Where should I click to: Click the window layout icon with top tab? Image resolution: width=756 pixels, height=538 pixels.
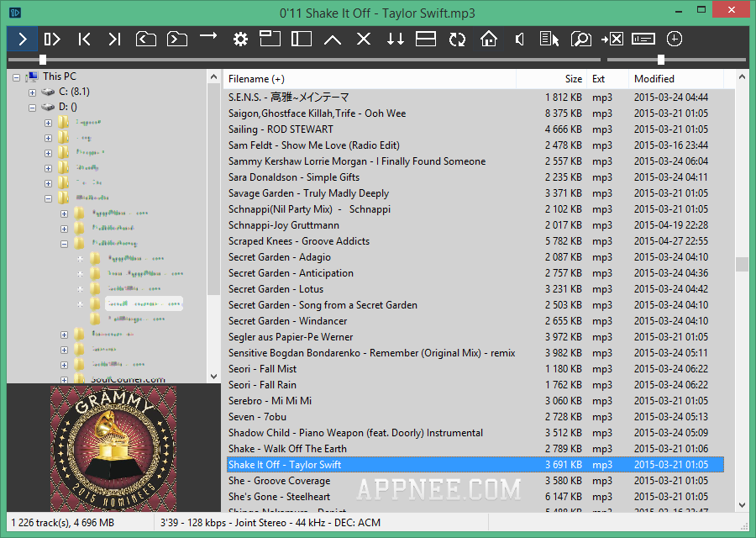pyautogui.click(x=270, y=39)
